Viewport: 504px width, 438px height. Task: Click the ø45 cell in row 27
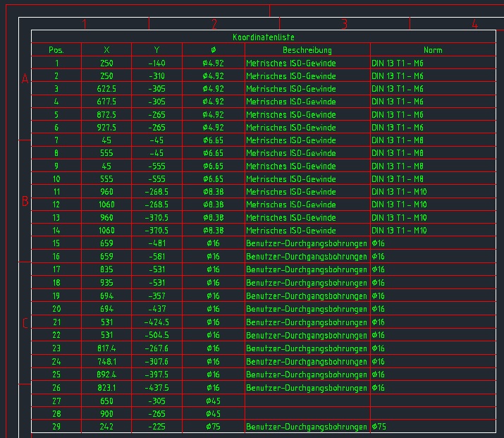pos(213,401)
